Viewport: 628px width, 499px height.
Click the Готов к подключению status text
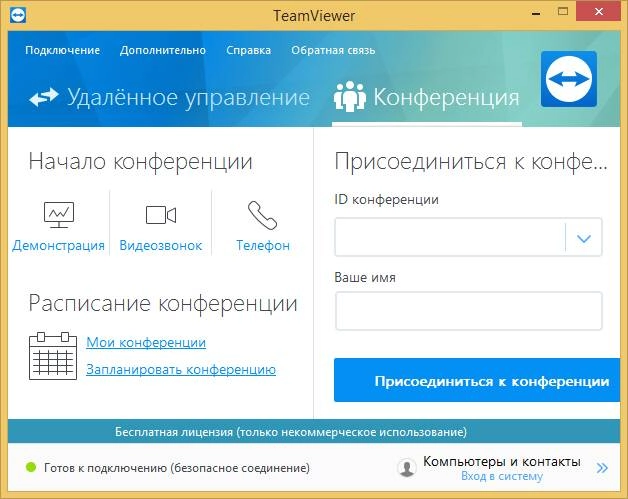click(x=177, y=468)
